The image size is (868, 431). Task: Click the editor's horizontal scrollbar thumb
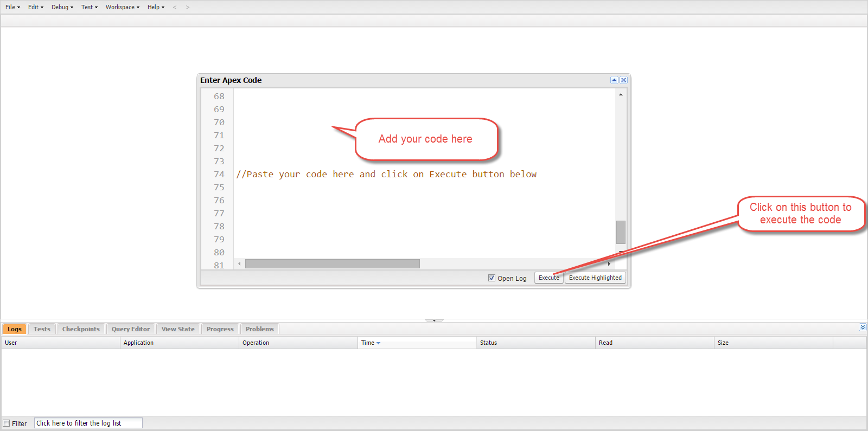[x=332, y=264]
